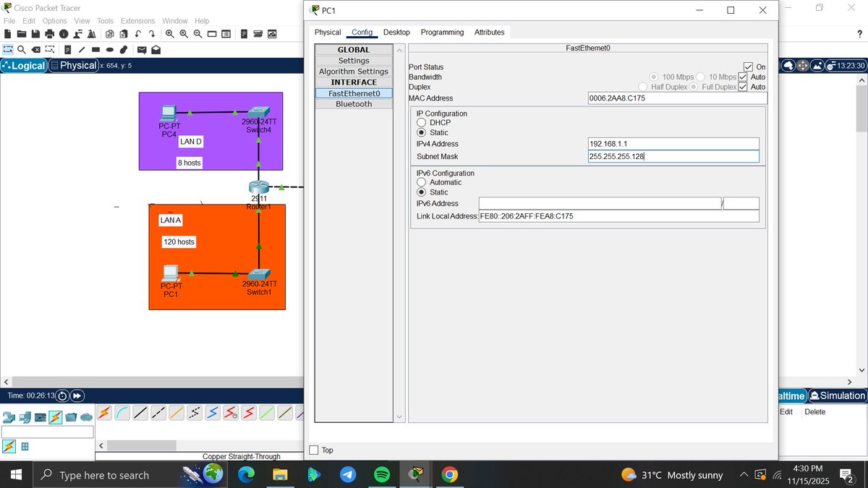
Task: Activate the Delete tool in the toolbar
Action: pyautogui.click(x=35, y=49)
